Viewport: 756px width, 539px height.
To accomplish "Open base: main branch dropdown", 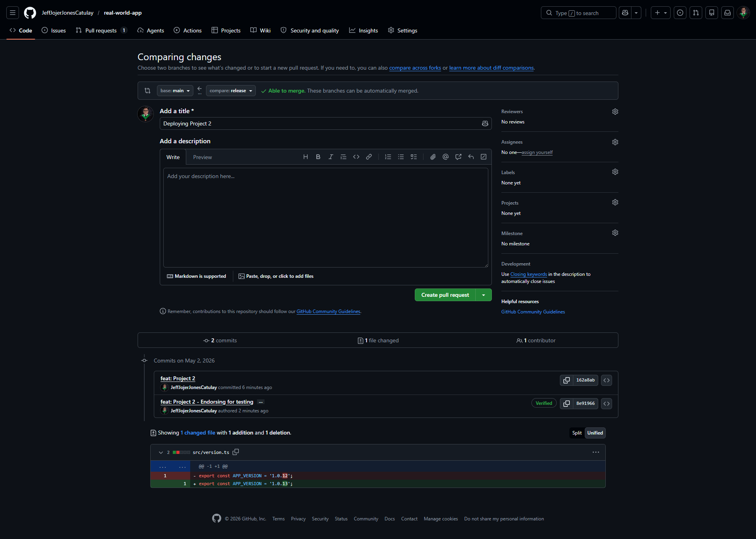I will pyautogui.click(x=175, y=91).
